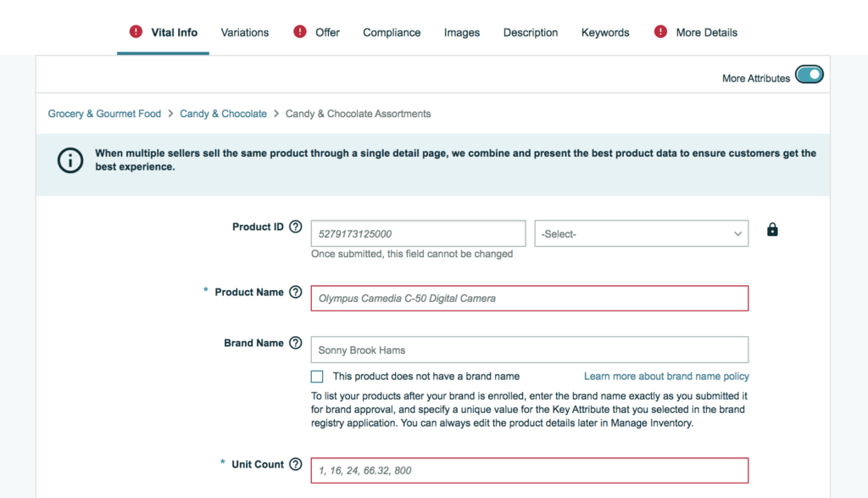This screenshot has height=498, width=868.
Task: Go to the Images tab
Action: click(462, 32)
